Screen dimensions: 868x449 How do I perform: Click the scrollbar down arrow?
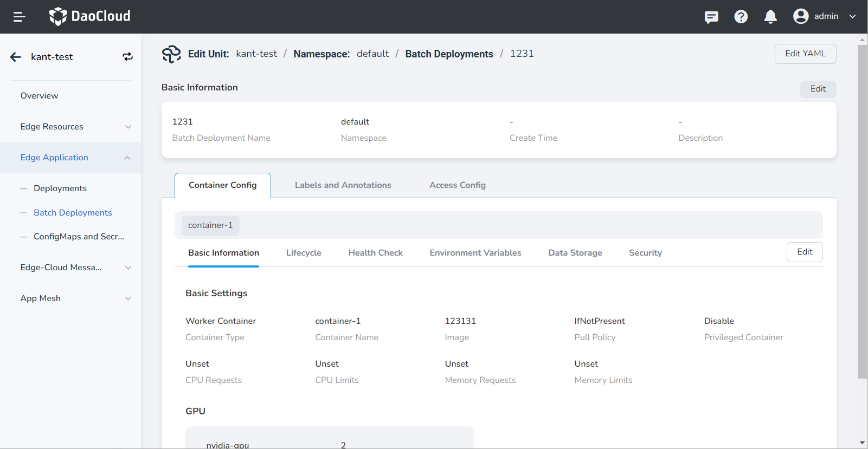coord(862,443)
